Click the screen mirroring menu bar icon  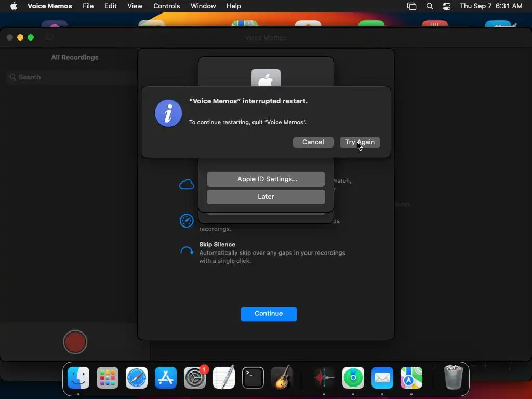pyautogui.click(x=411, y=6)
